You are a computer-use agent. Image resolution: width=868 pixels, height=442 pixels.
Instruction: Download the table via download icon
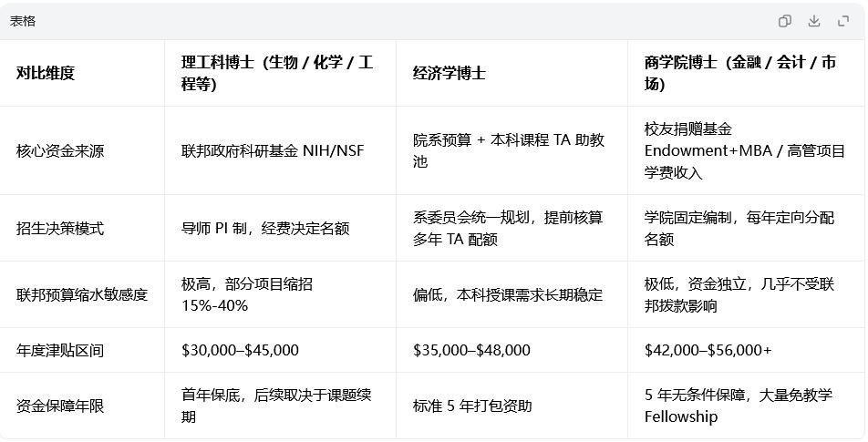pos(813,21)
